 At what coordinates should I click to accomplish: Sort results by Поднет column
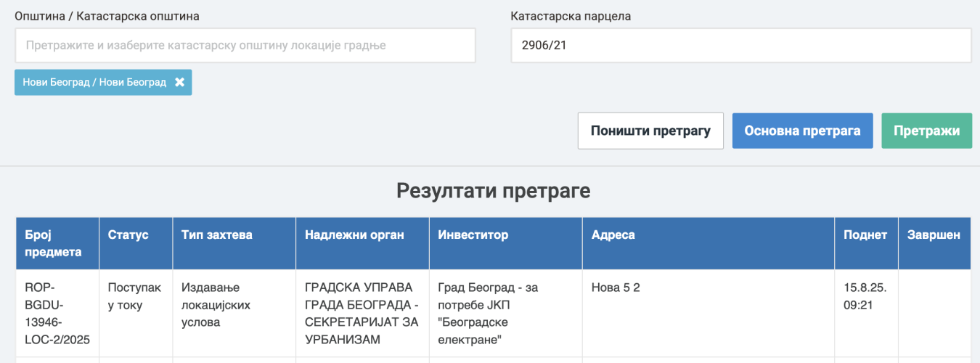(865, 235)
